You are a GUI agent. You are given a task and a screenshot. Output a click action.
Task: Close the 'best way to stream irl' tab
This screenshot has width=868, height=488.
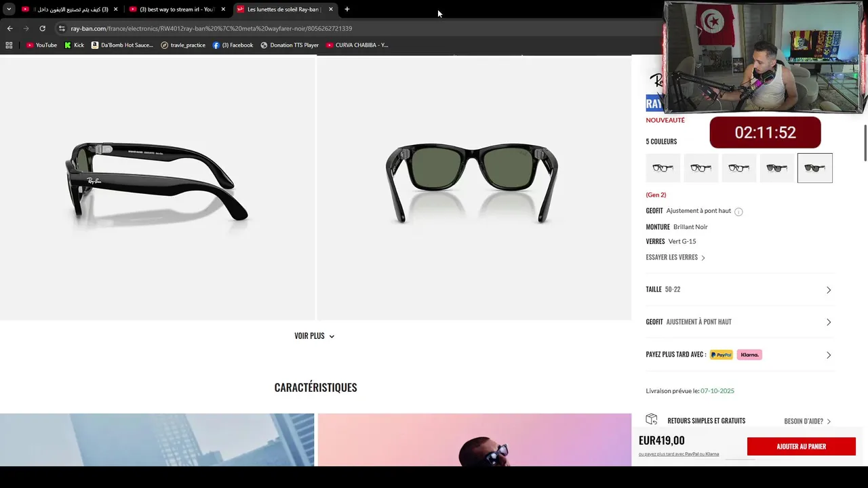click(223, 9)
